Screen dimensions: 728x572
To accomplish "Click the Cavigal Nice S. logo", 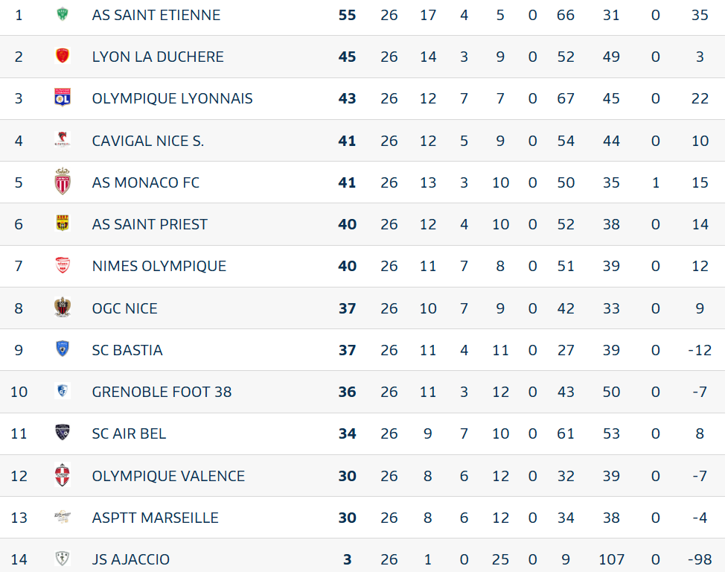I will (63, 140).
